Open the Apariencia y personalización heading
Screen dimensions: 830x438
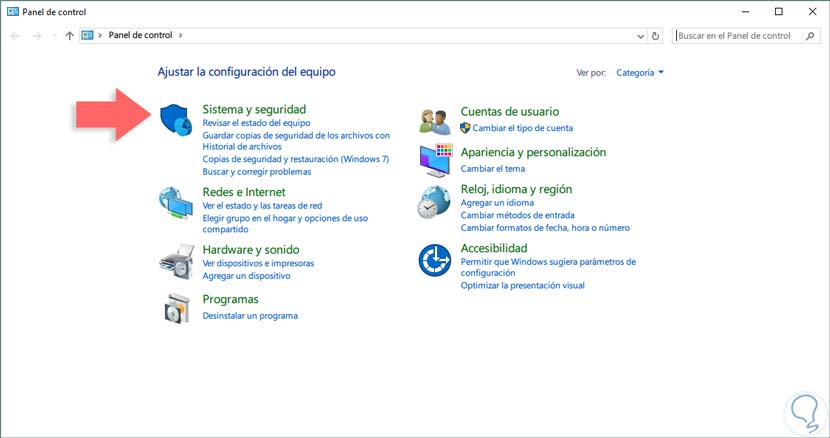click(533, 152)
